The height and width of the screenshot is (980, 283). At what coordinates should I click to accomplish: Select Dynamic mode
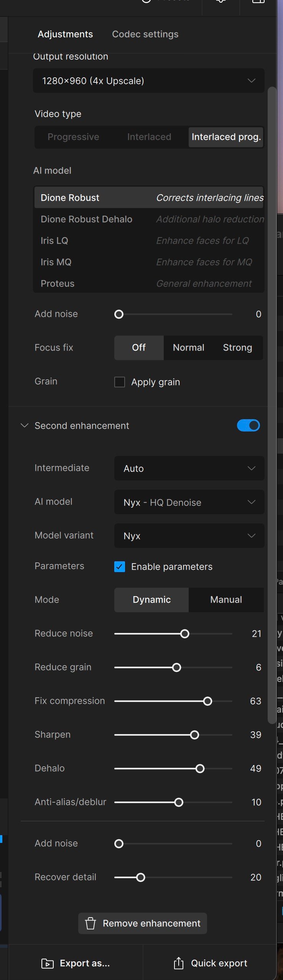pos(151,600)
